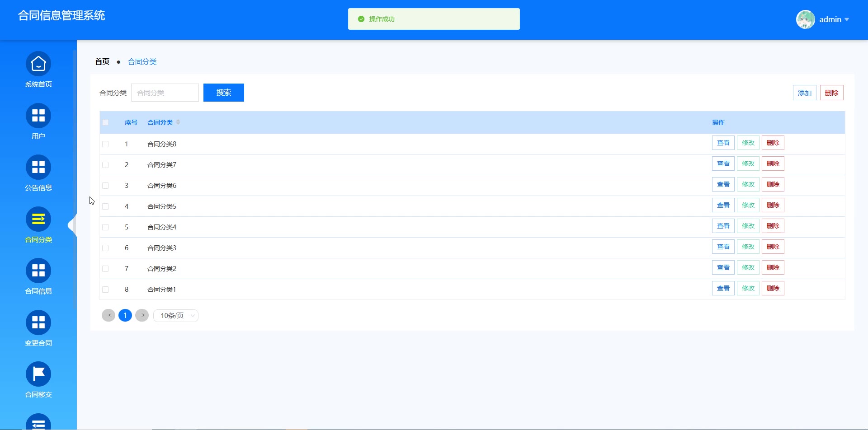This screenshot has height=430, width=868.
Task: Click 删除 for 合同分类8
Action: pyautogui.click(x=773, y=143)
